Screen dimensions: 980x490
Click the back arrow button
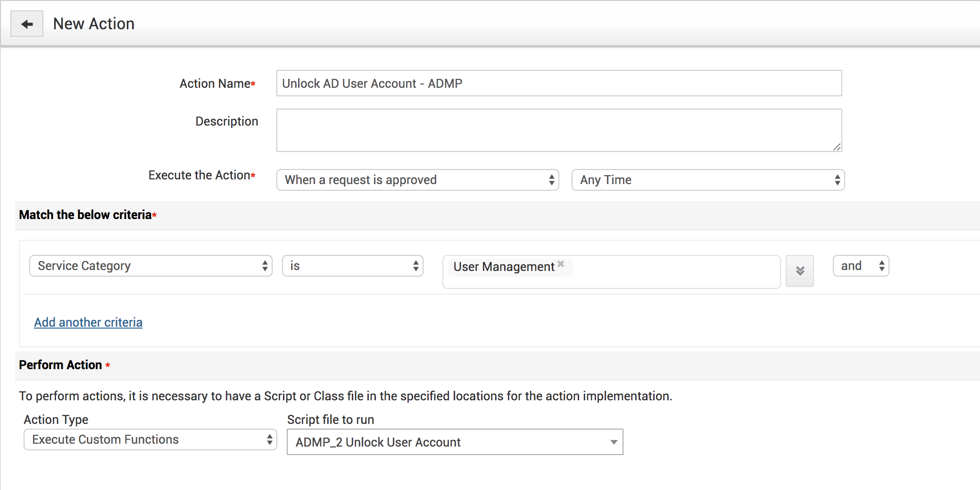tap(27, 24)
